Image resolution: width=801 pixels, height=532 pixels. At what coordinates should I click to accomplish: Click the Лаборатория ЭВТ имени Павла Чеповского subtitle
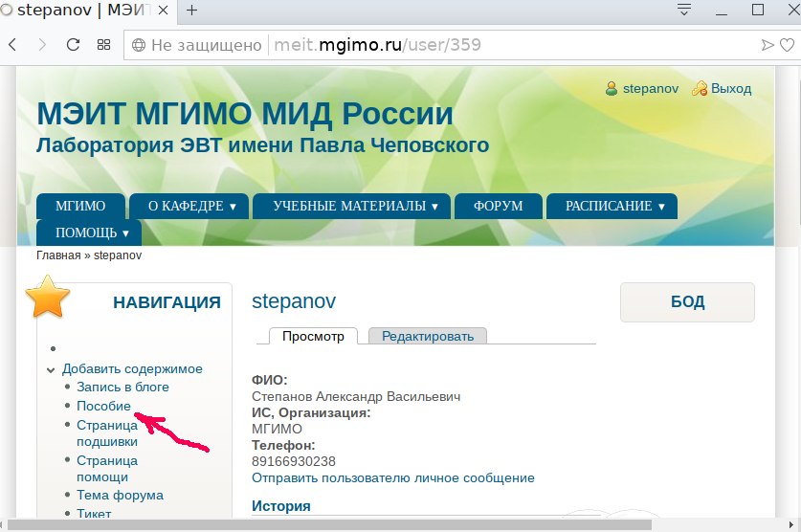pos(262,145)
